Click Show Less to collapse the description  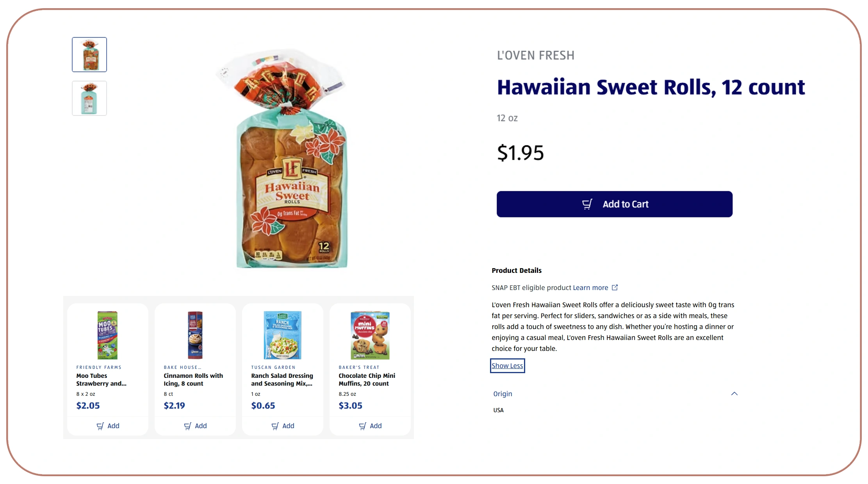[507, 366]
